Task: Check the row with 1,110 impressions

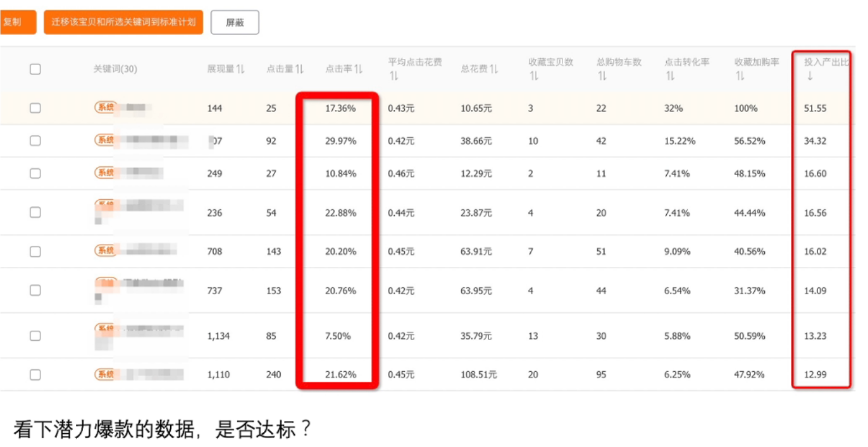Action: (x=35, y=375)
